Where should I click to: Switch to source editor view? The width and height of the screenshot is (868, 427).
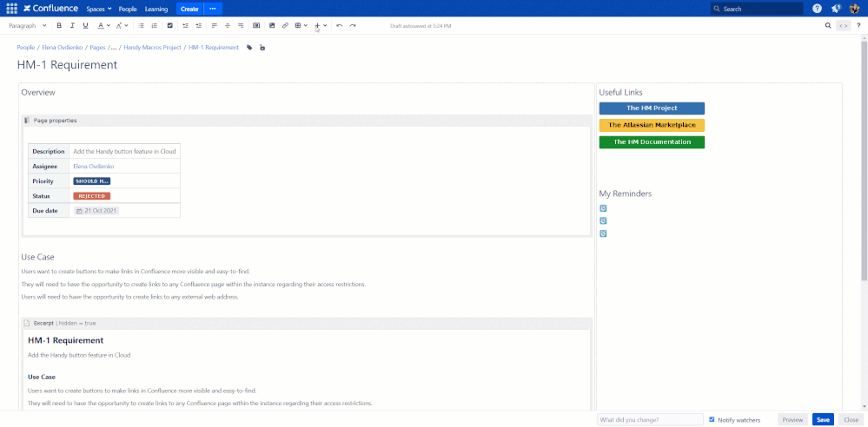[x=843, y=25]
